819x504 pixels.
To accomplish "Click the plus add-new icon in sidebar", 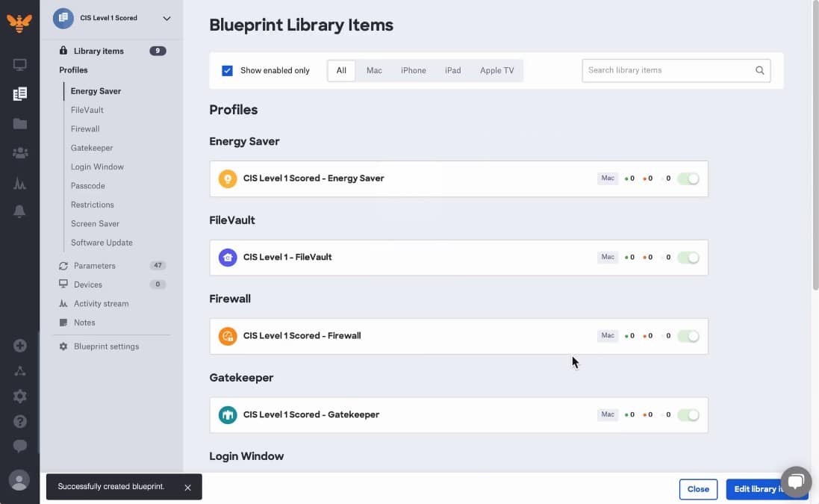I will click(x=20, y=346).
